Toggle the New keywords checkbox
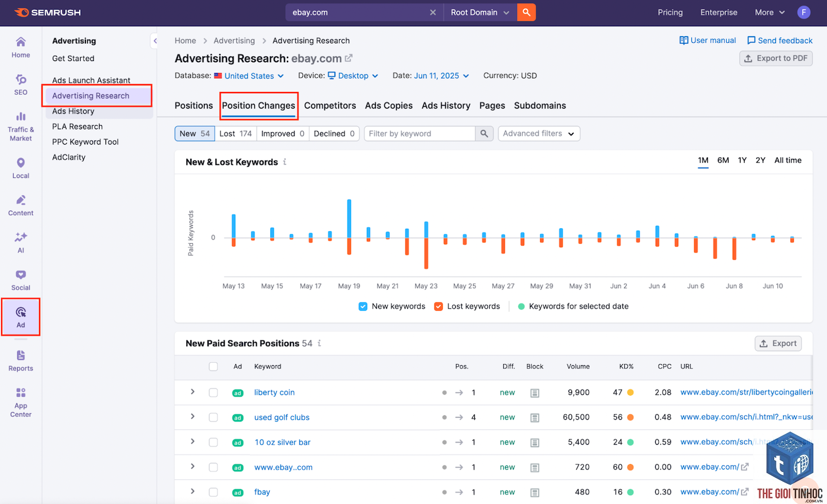The image size is (827, 504). [363, 307]
